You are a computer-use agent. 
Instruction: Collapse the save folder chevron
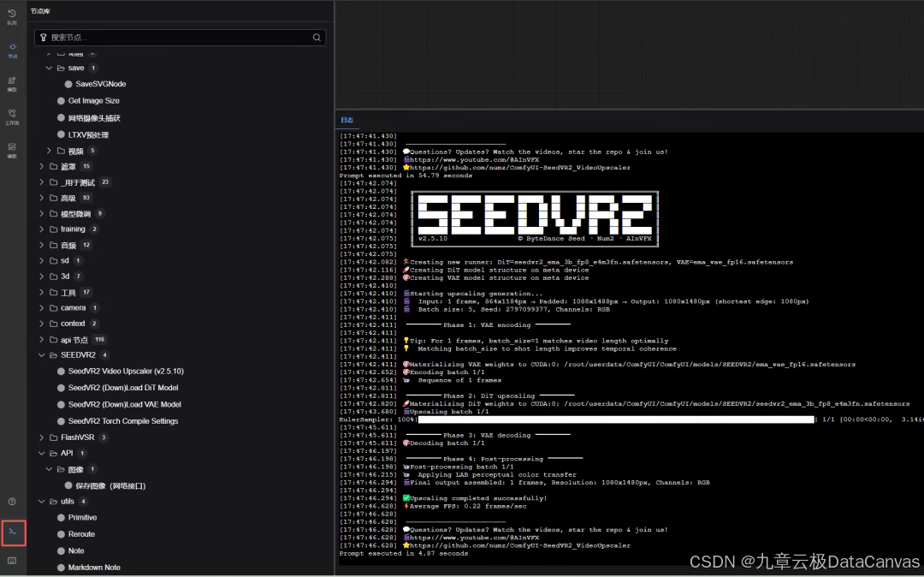[49, 68]
